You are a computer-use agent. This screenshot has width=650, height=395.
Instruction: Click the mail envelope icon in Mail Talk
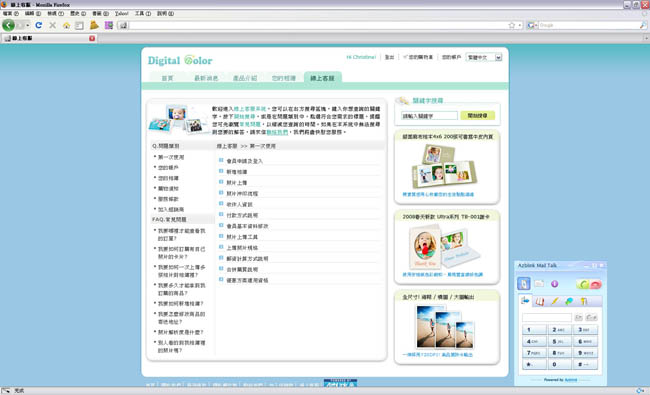[x=539, y=284]
